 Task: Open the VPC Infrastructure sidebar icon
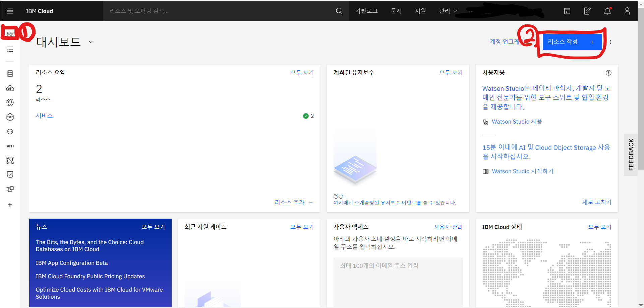(x=10, y=160)
